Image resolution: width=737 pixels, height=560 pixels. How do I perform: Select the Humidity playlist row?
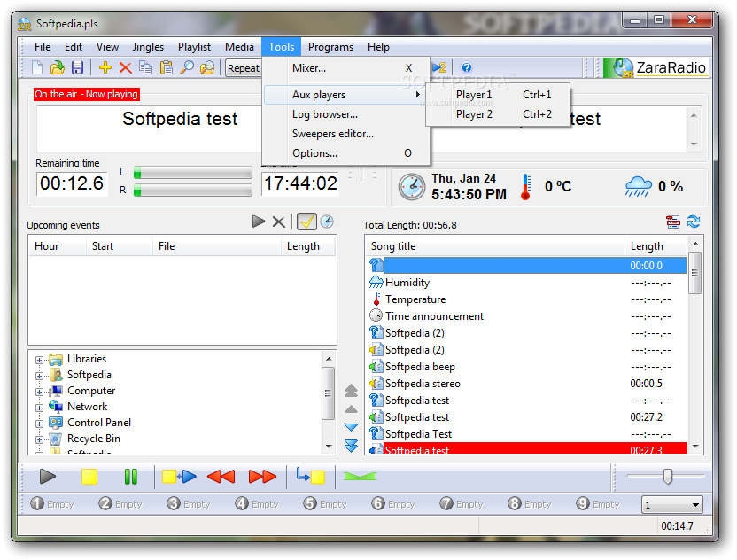[526, 283]
